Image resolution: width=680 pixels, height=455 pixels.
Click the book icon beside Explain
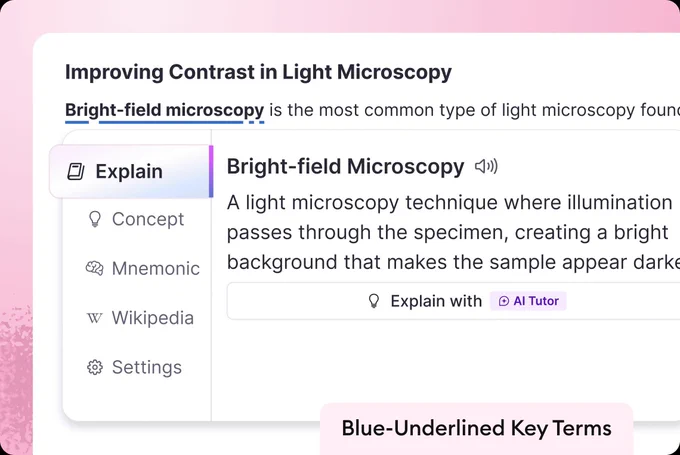pos(76,171)
